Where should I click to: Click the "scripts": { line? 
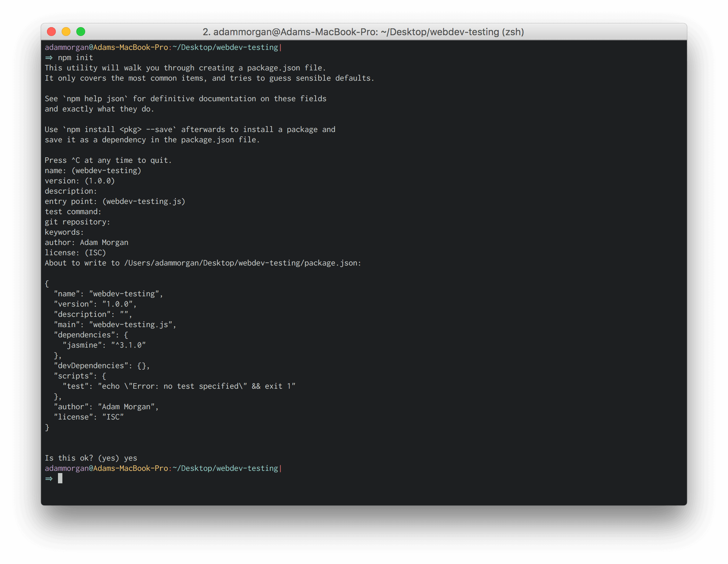(80, 376)
